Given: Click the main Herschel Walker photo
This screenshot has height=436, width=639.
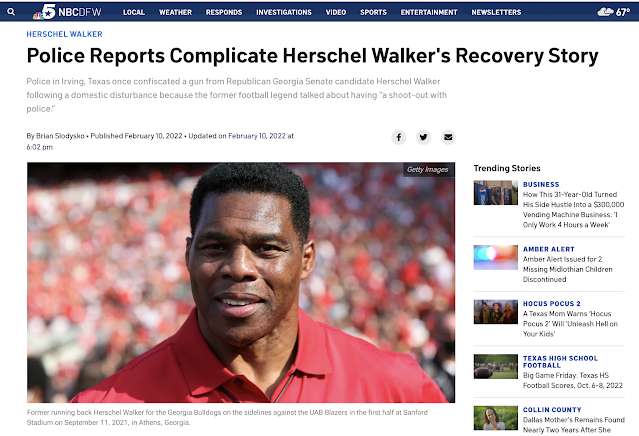Looking at the screenshot, I should coord(241,283).
